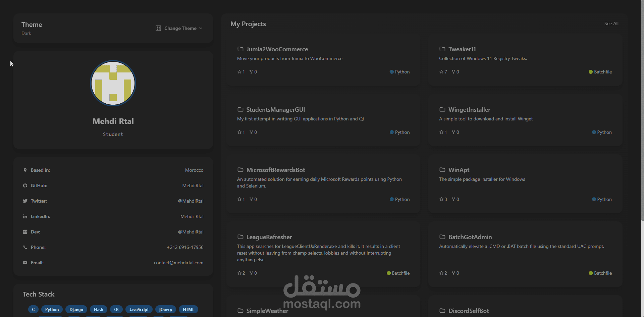Open the WingetInstaller project title

pyautogui.click(x=469, y=110)
